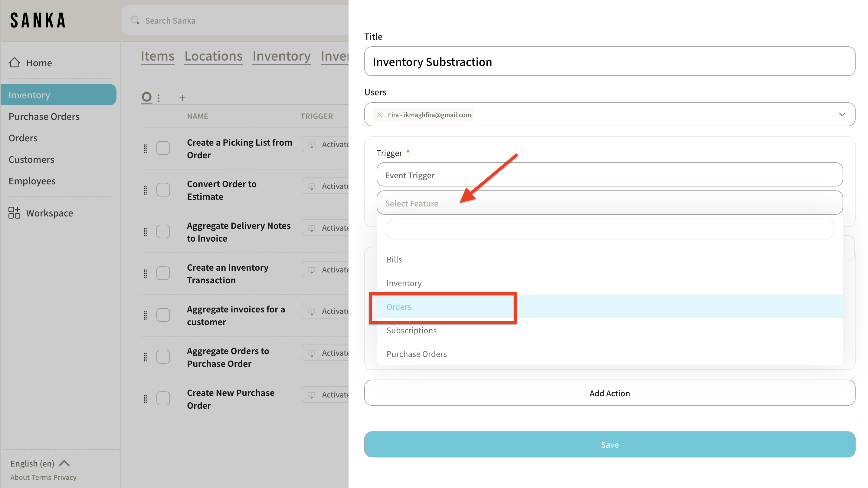Click the Workspace grid icon
The width and height of the screenshot is (868, 488).
pos(14,213)
